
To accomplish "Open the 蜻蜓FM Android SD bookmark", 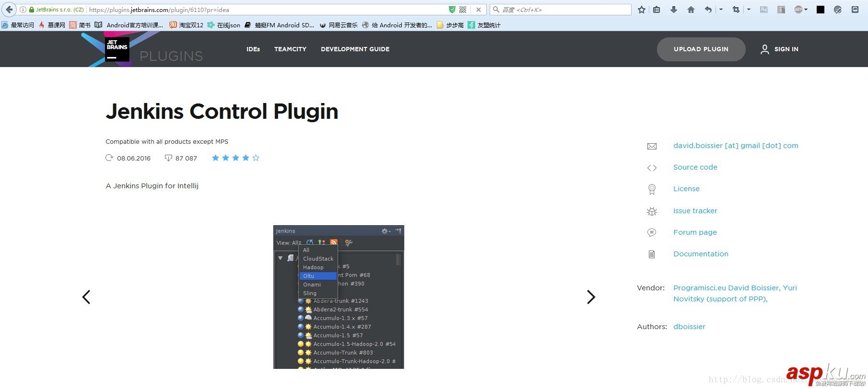I will coord(280,25).
